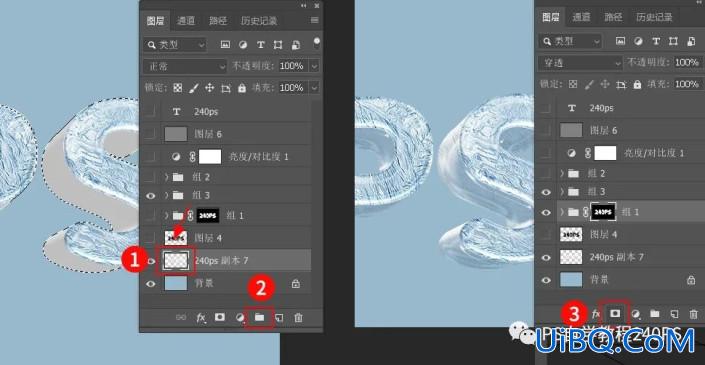Create adjustment layer in left panel footer
Viewport: 705px width, 365px height.
coord(240,317)
